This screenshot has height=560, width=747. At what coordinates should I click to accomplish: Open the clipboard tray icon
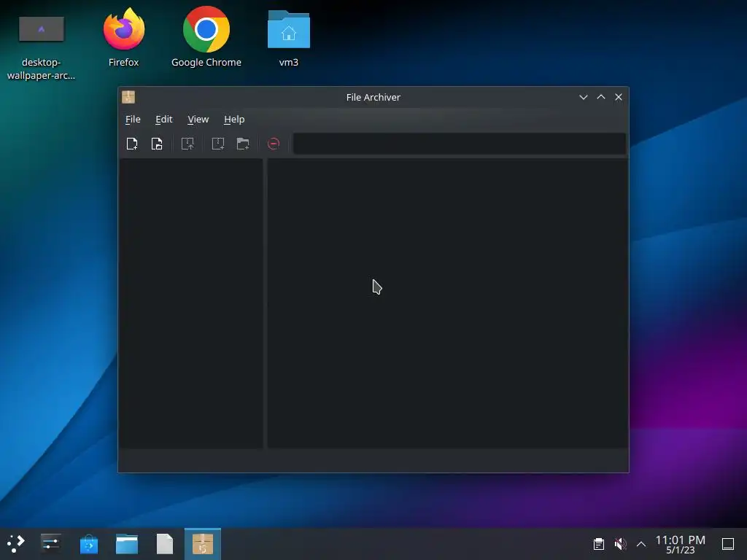[599, 544]
